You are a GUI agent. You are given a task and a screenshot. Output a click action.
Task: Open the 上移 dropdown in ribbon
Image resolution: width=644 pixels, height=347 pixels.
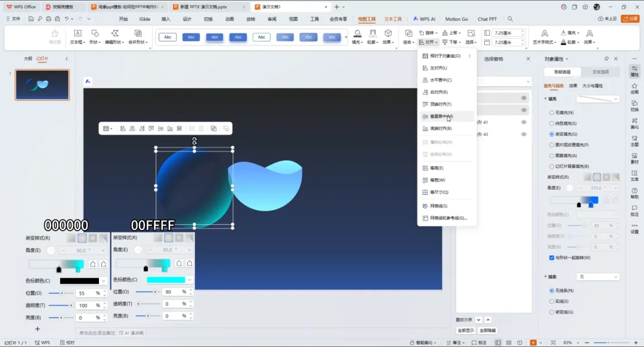click(x=451, y=33)
